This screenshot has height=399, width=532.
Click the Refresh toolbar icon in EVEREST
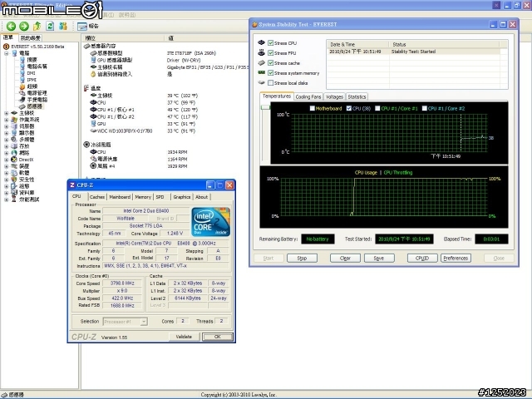(x=50, y=26)
